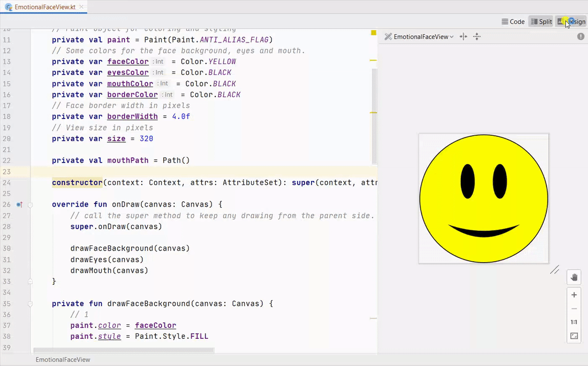Viewport: 588px width, 366px height.
Task: Click Paint.Style.FILL on line 38
Action: tap(171, 336)
